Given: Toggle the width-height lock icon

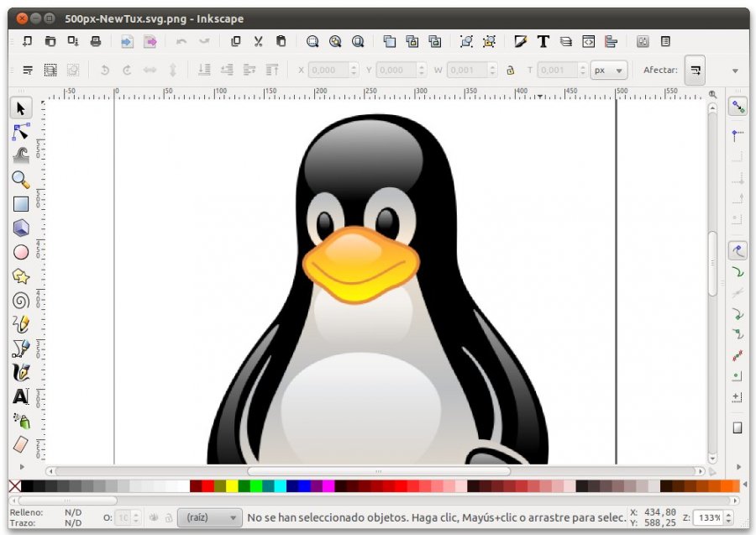Looking at the screenshot, I should coord(510,71).
